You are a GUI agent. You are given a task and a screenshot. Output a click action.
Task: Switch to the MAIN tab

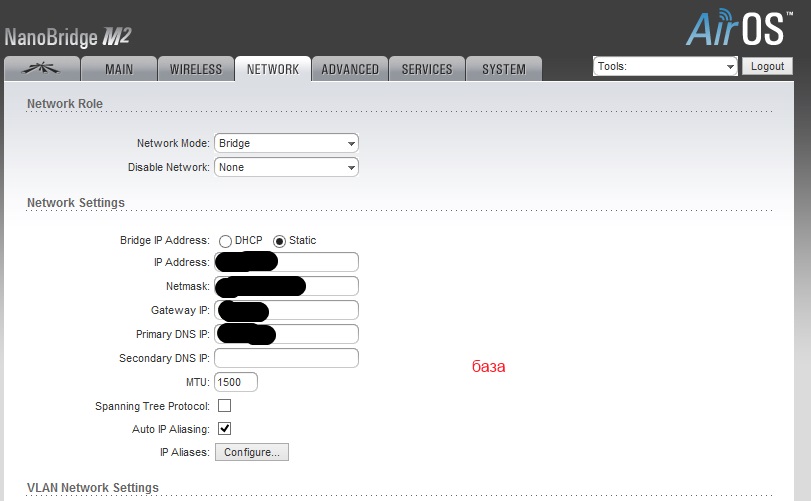pos(119,69)
